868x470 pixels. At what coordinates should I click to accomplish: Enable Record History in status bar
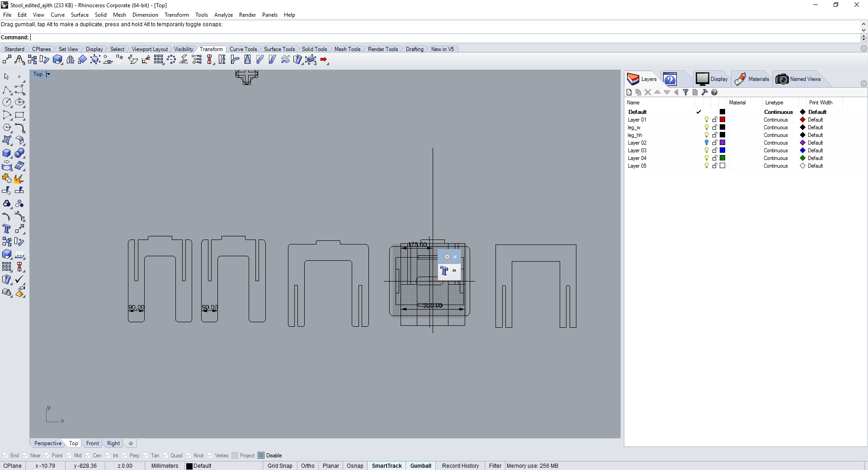460,466
